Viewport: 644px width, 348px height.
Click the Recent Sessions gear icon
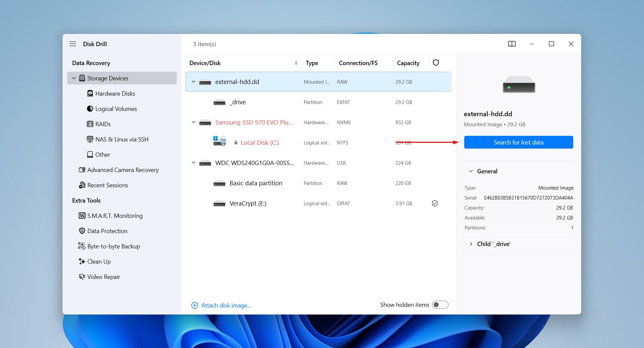point(82,185)
